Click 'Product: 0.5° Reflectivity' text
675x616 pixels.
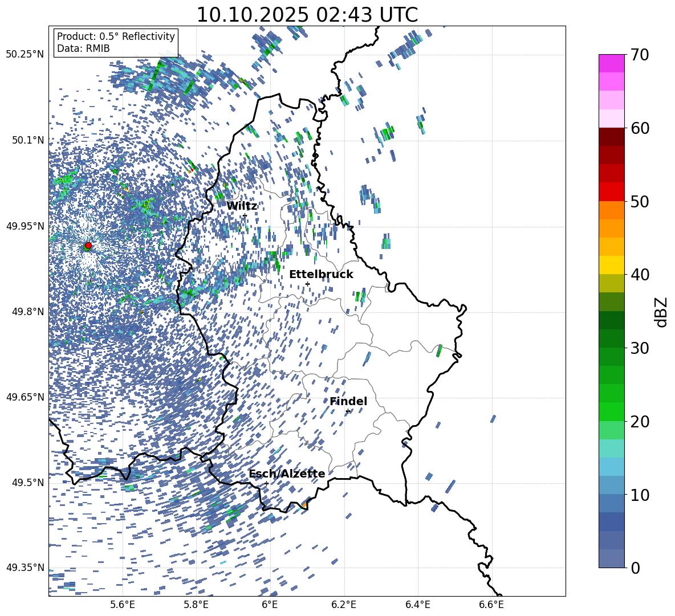[x=116, y=36]
